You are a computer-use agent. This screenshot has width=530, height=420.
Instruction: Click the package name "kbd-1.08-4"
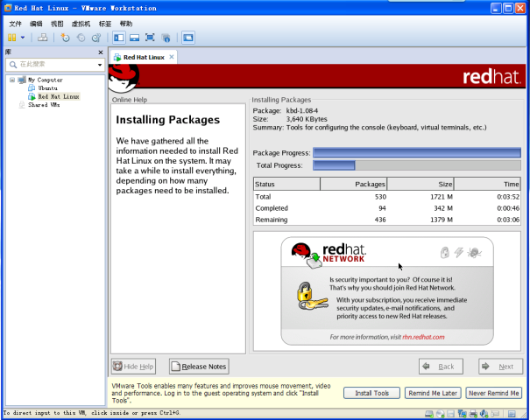(302, 111)
